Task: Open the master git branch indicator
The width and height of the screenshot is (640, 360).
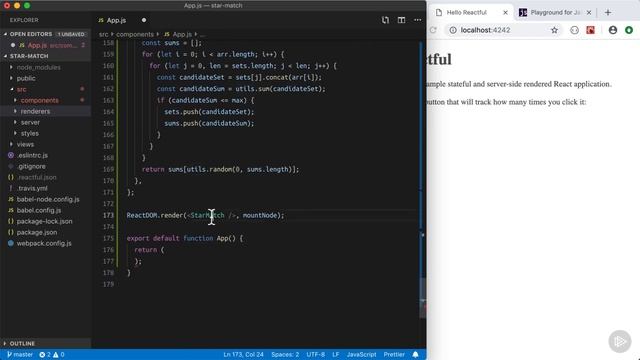Action: click(20, 354)
